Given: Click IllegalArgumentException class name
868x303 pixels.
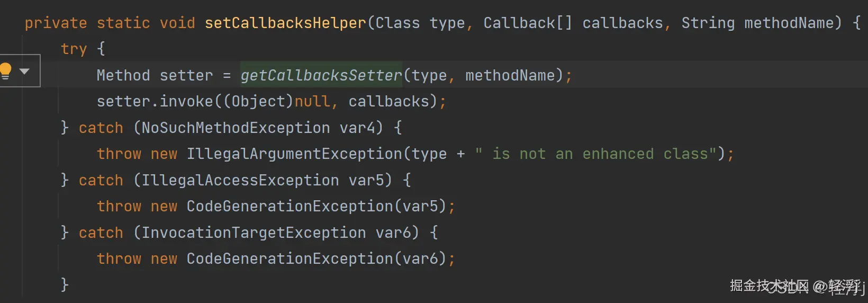Looking at the screenshot, I should coord(294,154).
